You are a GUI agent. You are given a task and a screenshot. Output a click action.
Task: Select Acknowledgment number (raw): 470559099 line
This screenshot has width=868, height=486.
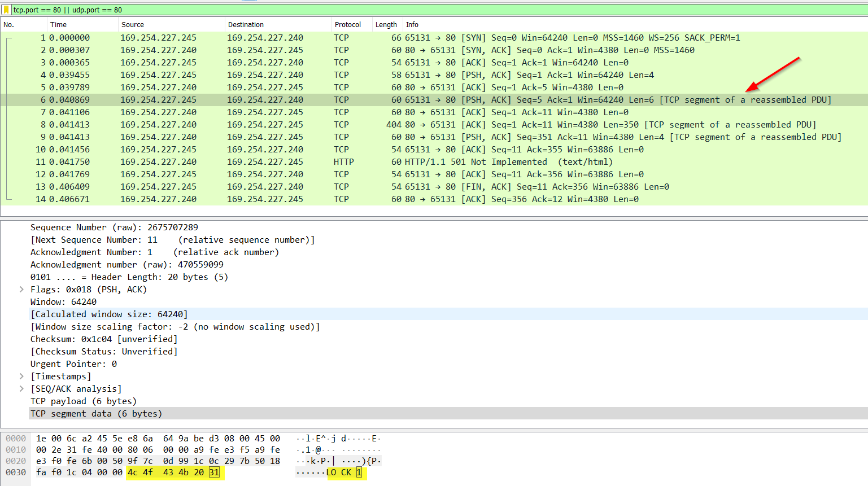click(x=127, y=265)
